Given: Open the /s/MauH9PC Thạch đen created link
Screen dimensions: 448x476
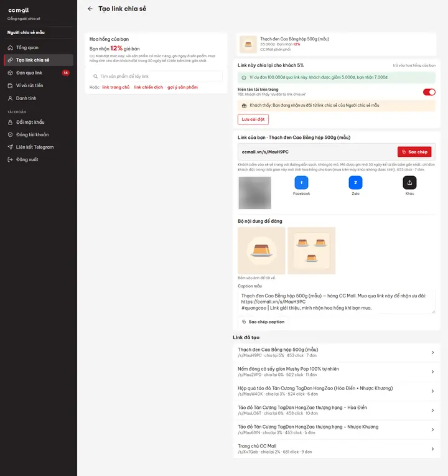Looking at the screenshot, I should [x=336, y=352].
